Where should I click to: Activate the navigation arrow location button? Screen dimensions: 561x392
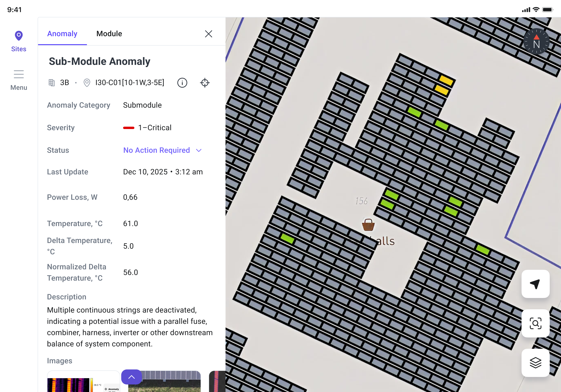tap(535, 284)
